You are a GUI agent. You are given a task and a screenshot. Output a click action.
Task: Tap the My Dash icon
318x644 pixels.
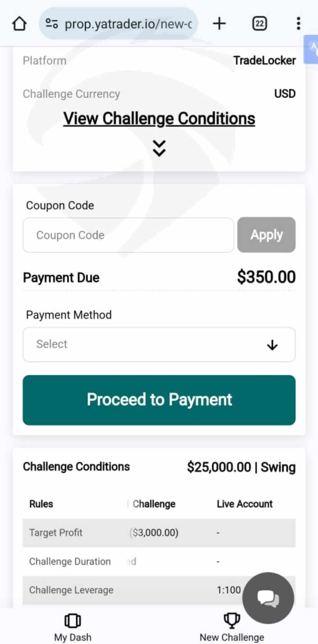[73, 621]
